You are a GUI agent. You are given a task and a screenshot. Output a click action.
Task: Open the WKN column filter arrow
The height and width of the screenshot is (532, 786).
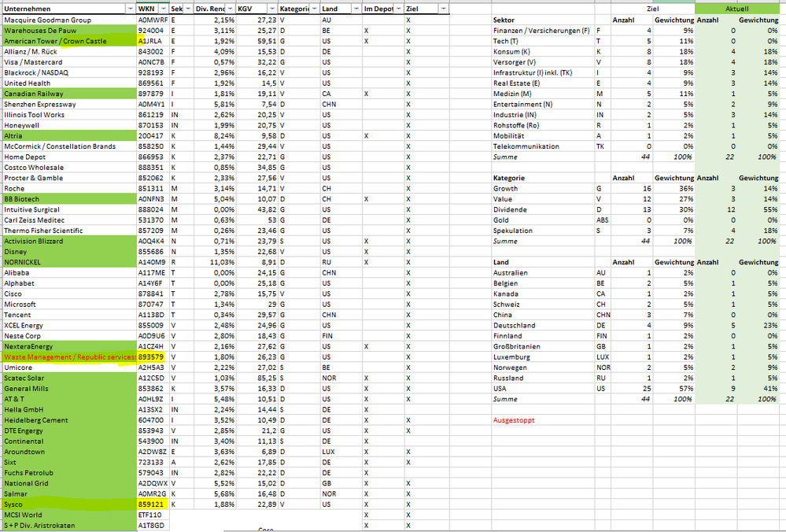(162, 8)
